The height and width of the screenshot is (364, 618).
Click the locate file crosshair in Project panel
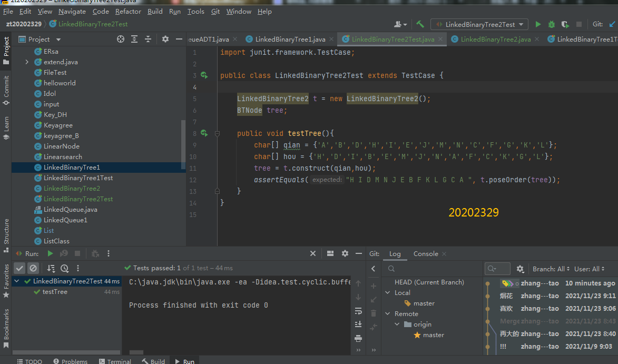click(121, 39)
